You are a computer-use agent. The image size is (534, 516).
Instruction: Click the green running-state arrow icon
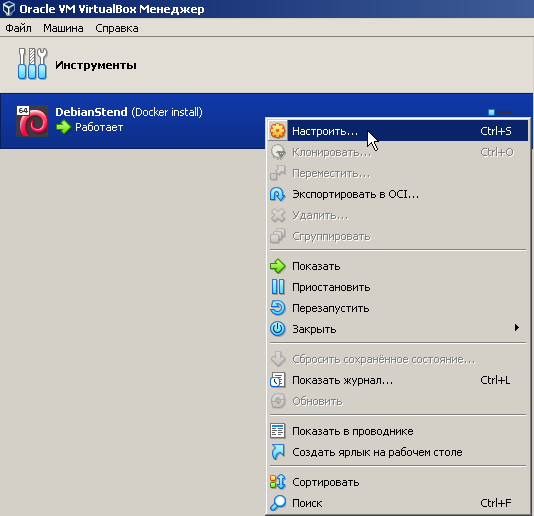(x=63, y=127)
